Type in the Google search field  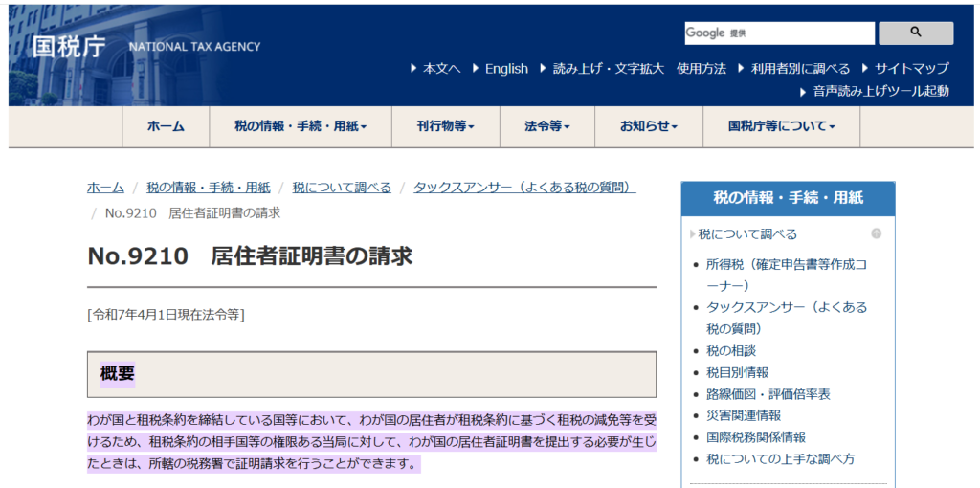[x=778, y=33]
